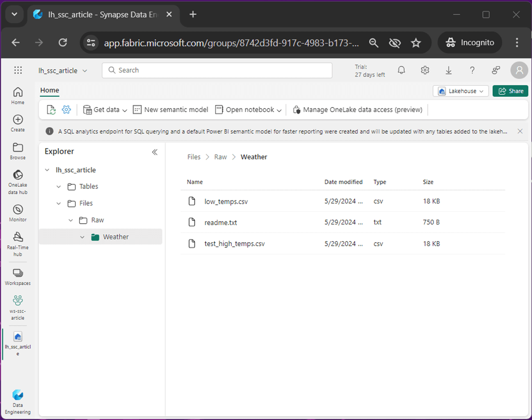Collapse the Explorer pane
The image size is (532, 420).
pyautogui.click(x=155, y=152)
